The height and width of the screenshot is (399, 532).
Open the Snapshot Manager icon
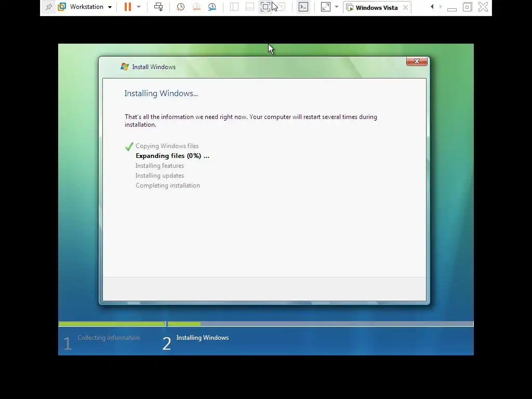click(x=212, y=7)
